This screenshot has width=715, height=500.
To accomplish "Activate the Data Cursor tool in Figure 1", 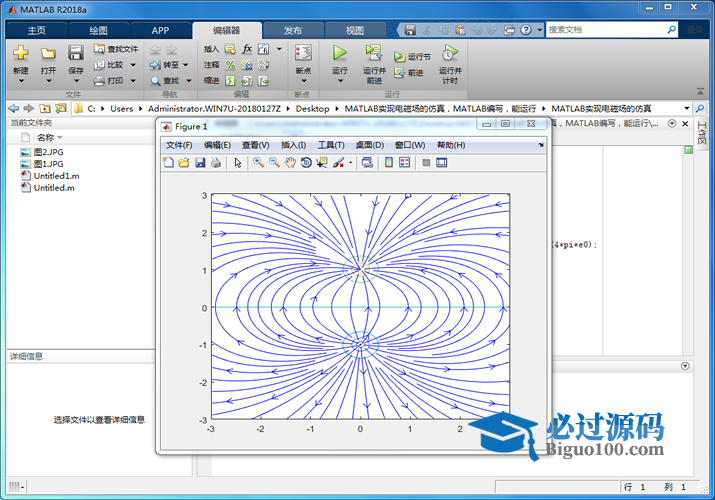I will pyautogui.click(x=322, y=163).
